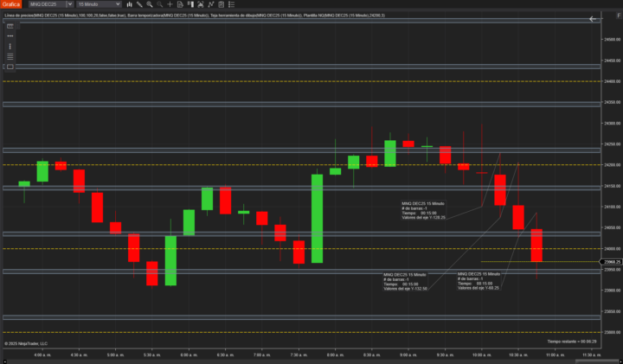This screenshot has height=364, width=623.
Task: Click the 24000.00 price axis label
Action: click(612, 249)
